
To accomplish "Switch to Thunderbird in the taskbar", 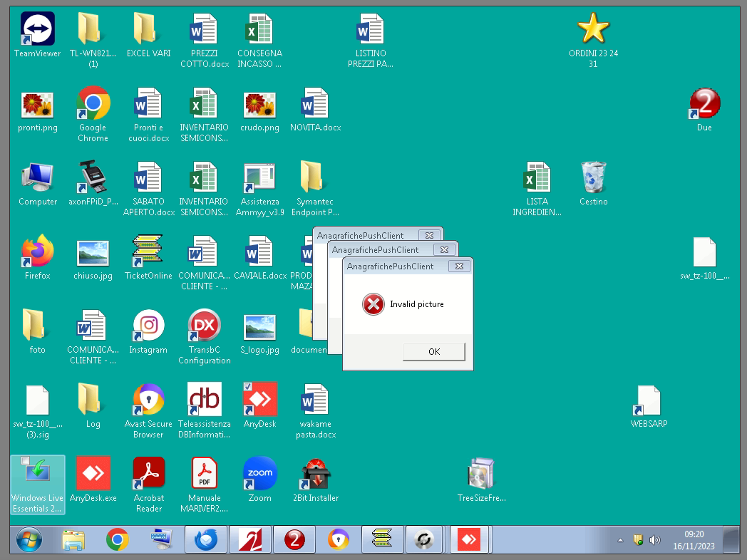I will coord(206,540).
